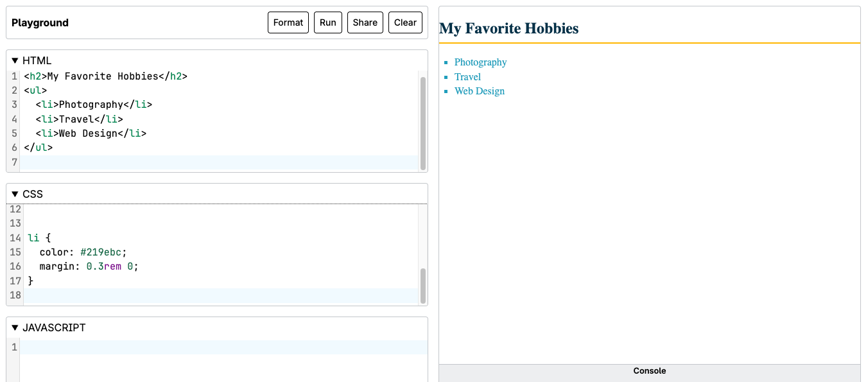Click the Travel li code line
Viewport: 868px width, 382px height.
[x=80, y=119]
